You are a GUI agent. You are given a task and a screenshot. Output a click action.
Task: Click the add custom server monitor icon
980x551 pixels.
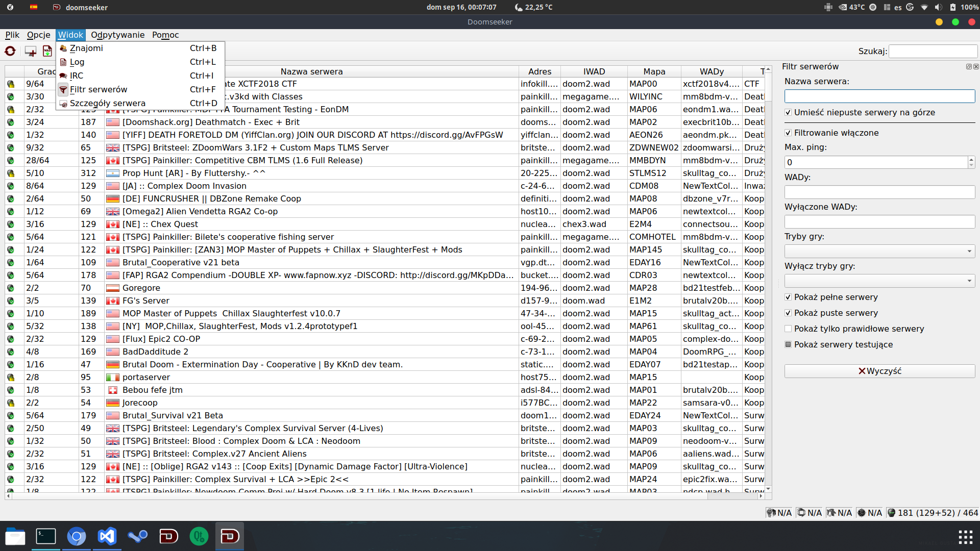pos(31,51)
